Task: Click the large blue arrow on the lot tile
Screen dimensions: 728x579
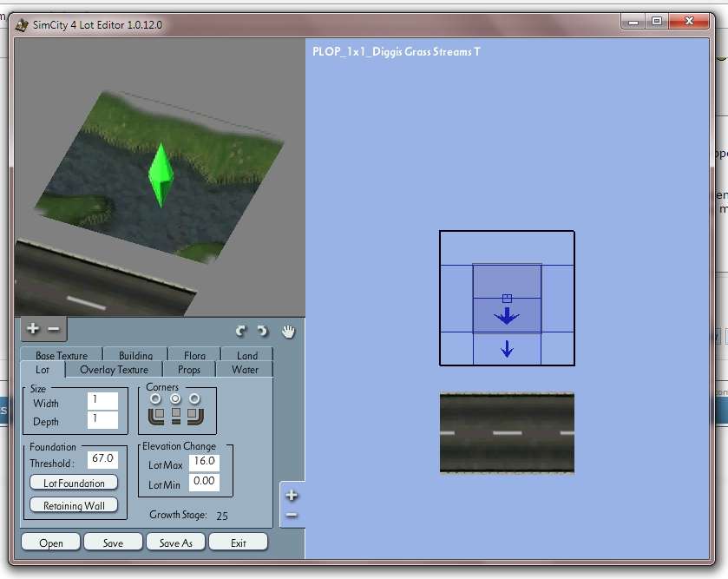Action: [x=507, y=316]
